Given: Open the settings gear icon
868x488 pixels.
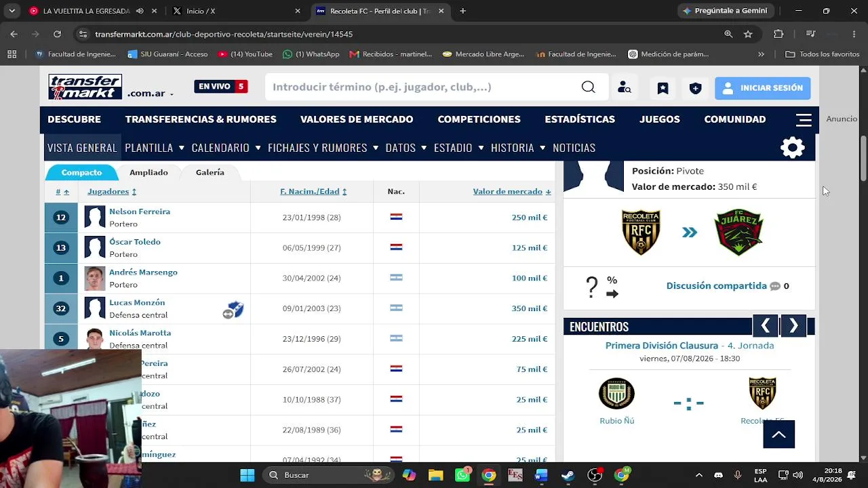Looking at the screenshot, I should pos(792,148).
